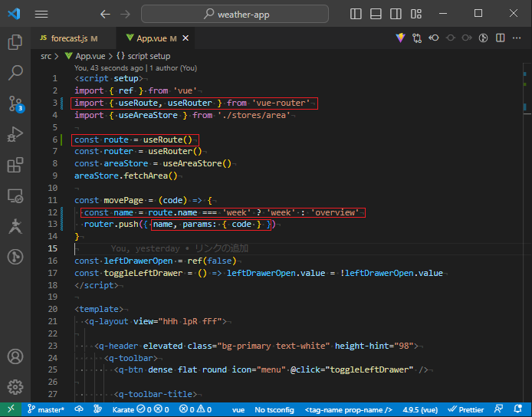Click 'No tsconfig' in status bar
This screenshot has height=417, width=532.
274,409
